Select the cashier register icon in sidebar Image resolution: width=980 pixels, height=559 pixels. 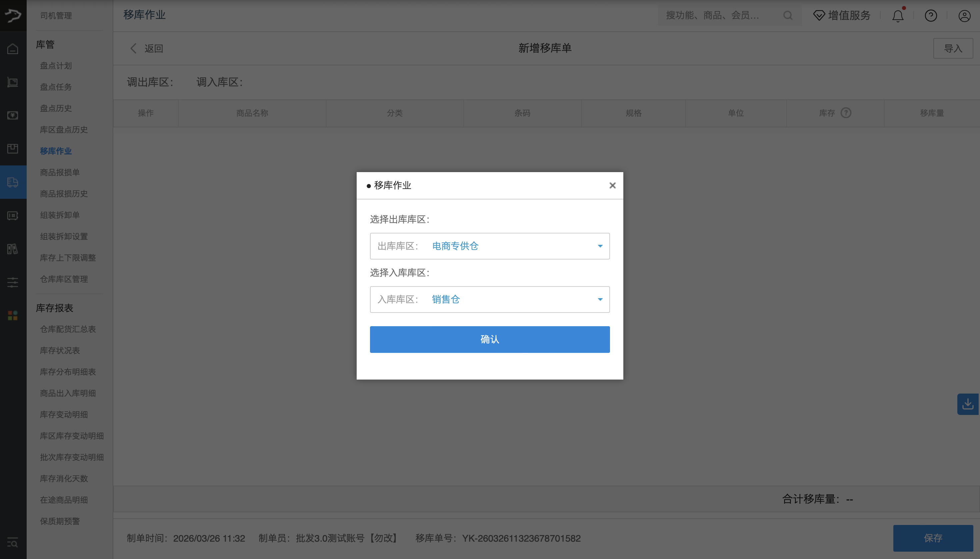click(13, 82)
